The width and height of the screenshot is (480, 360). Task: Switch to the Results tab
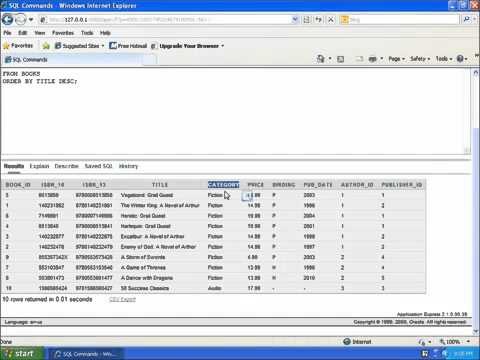tap(14, 166)
